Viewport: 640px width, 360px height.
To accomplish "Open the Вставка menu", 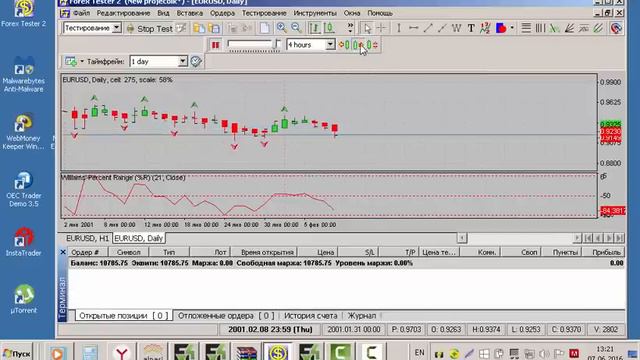I will tap(190, 13).
